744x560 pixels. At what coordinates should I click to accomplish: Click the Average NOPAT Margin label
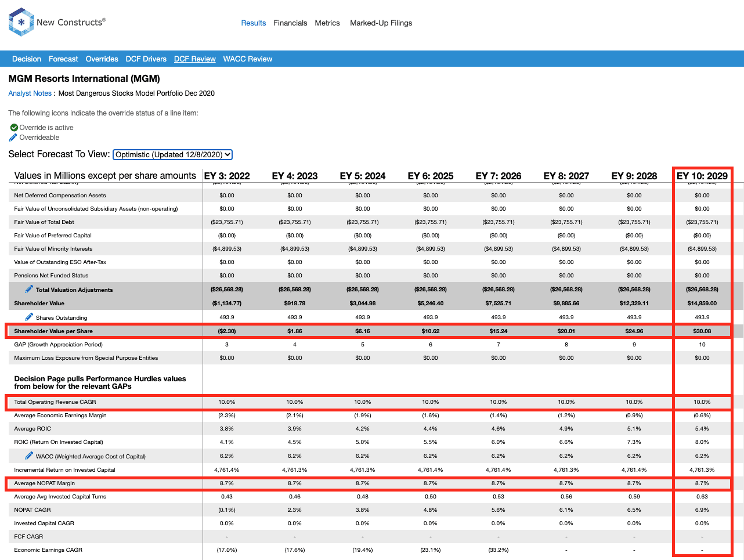coord(45,483)
